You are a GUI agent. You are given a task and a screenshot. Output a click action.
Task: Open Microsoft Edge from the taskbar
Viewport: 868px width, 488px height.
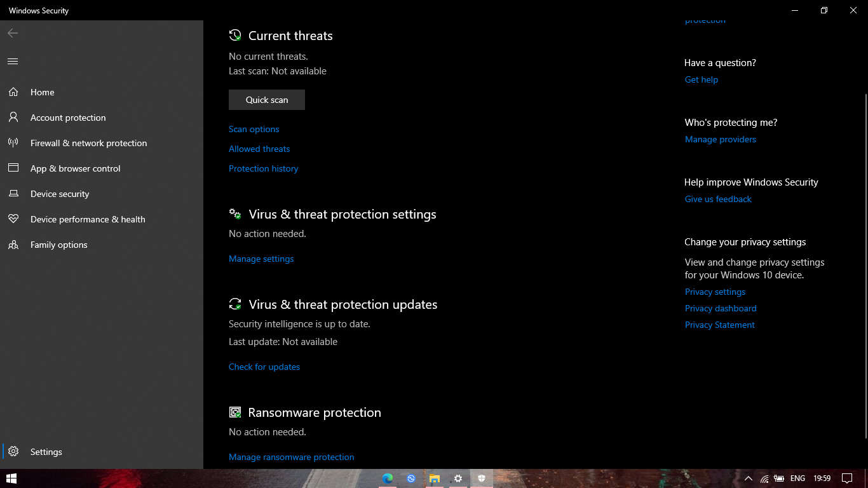coord(387,478)
